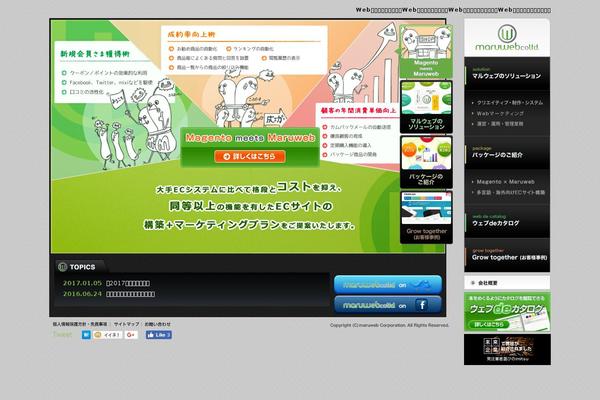Open the マルウェブのソリューション sidebar menu
This screenshot has width=600, height=400.
(x=507, y=74)
